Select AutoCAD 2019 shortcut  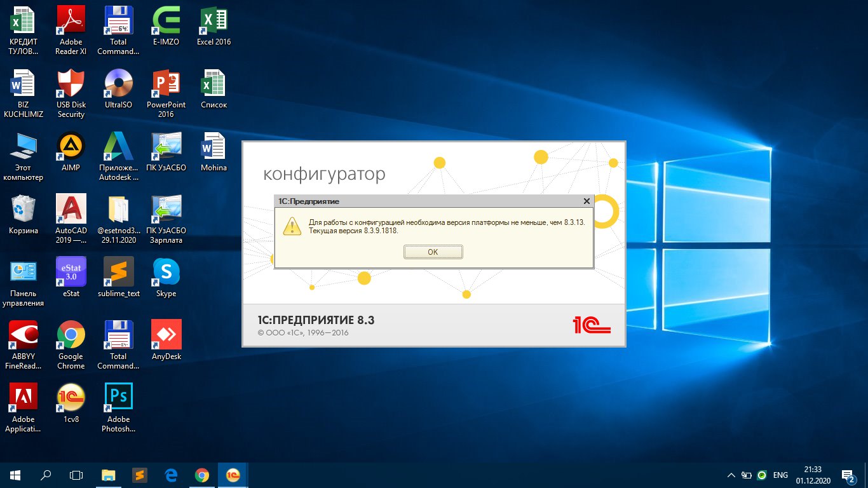click(71, 219)
